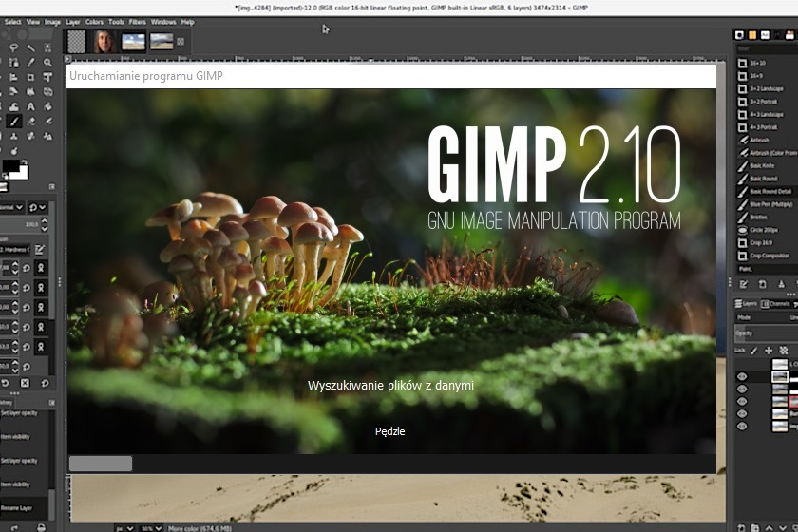Select the Eraser tool in toolbox
The width and height of the screenshot is (798, 532).
[x=31, y=122]
